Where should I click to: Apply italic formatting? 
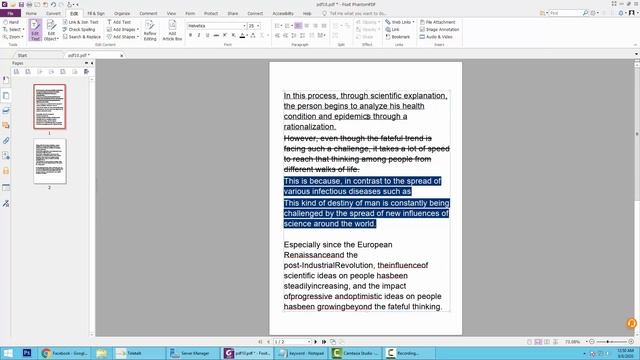click(x=199, y=36)
